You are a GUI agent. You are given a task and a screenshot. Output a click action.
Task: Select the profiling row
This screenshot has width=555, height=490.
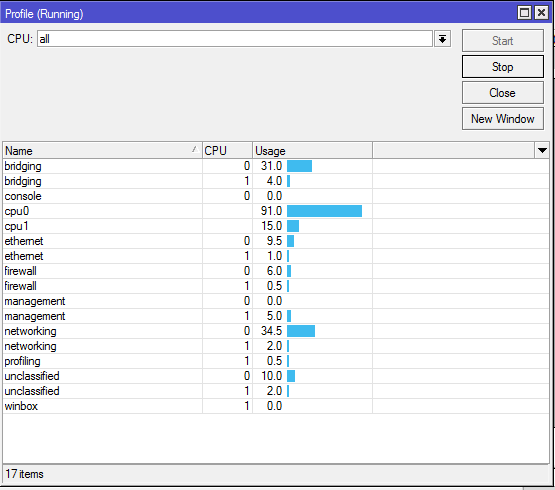click(x=276, y=361)
